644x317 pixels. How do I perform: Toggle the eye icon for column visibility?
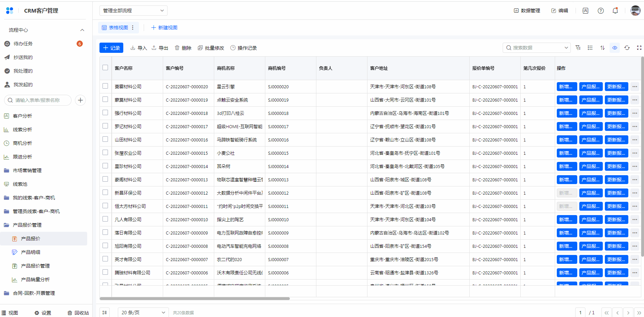click(x=615, y=48)
